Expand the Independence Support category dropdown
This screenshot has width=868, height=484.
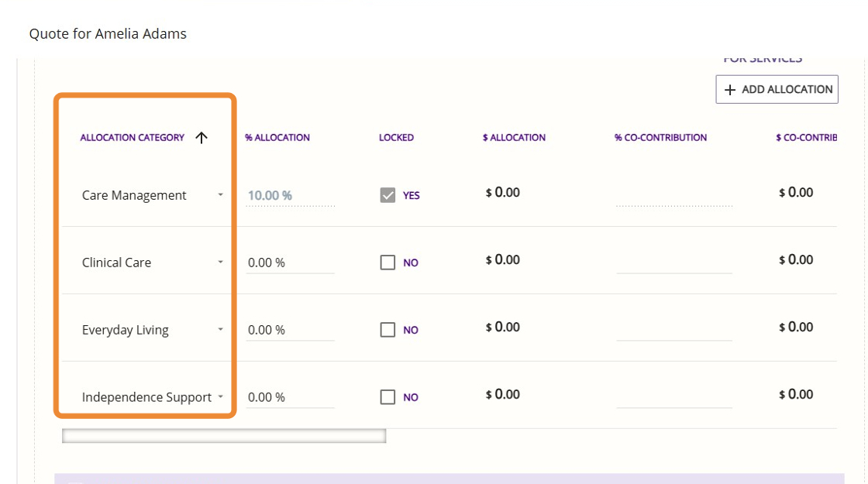point(220,397)
